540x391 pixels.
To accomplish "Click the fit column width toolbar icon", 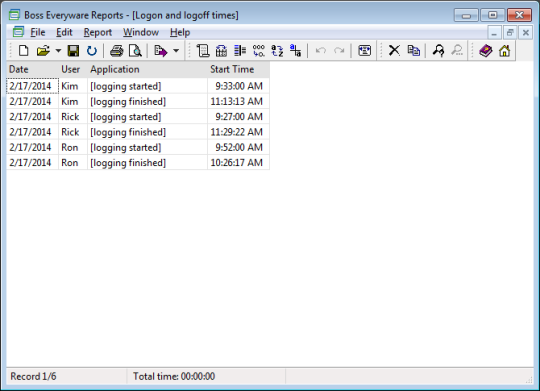I will click(364, 51).
